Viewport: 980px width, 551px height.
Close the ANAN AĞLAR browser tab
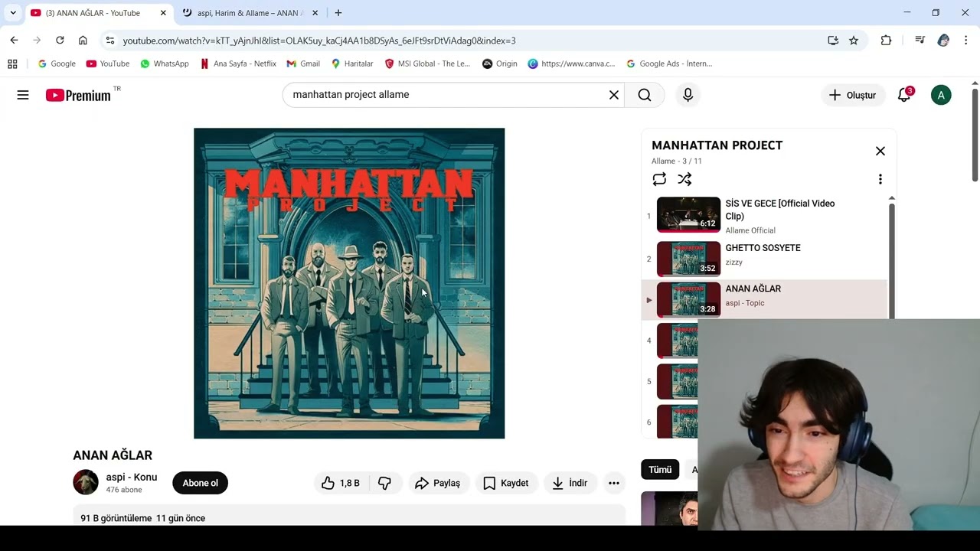click(x=163, y=13)
